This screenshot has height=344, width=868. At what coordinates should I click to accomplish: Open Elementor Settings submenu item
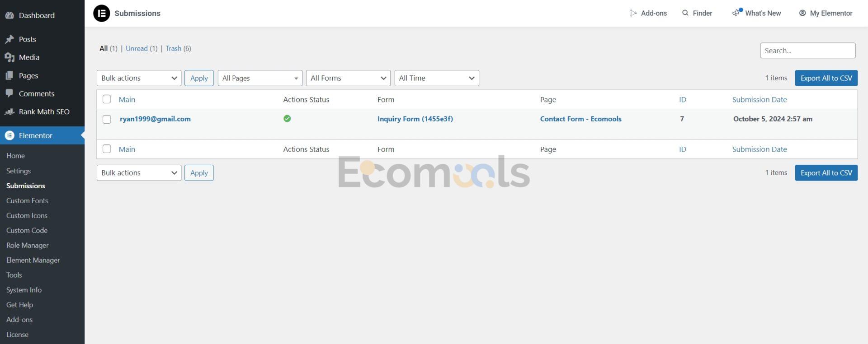tap(19, 171)
